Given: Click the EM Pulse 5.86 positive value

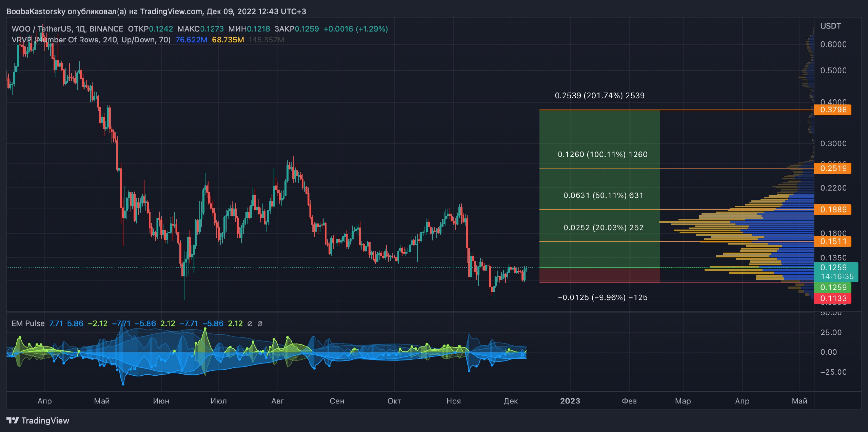Looking at the screenshot, I should pos(75,323).
